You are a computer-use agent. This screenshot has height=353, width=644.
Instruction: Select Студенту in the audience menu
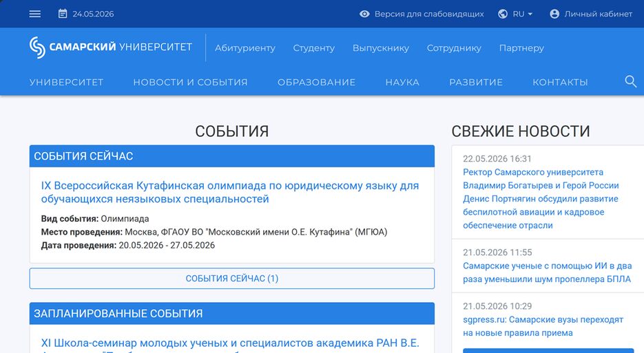click(314, 48)
